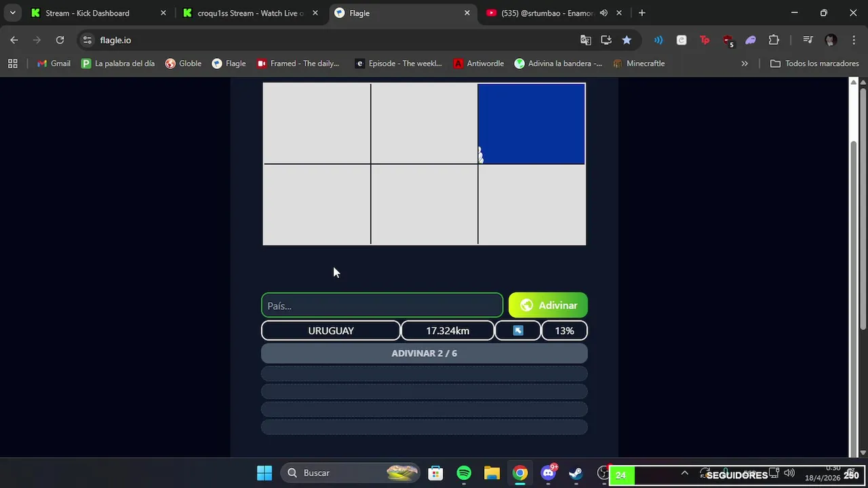Image resolution: width=868 pixels, height=488 pixels.
Task: Open File Explorer from taskbar
Action: tap(492, 472)
